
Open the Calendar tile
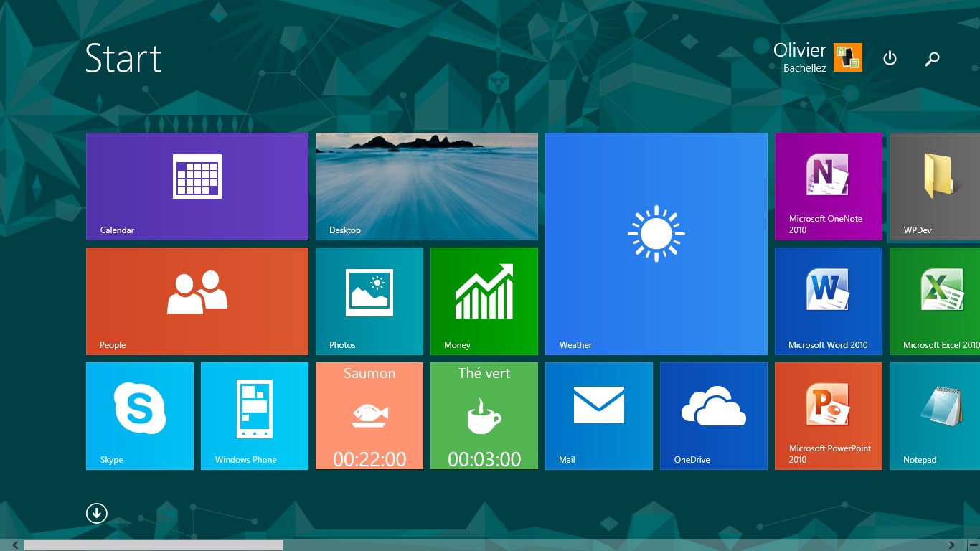tap(197, 187)
